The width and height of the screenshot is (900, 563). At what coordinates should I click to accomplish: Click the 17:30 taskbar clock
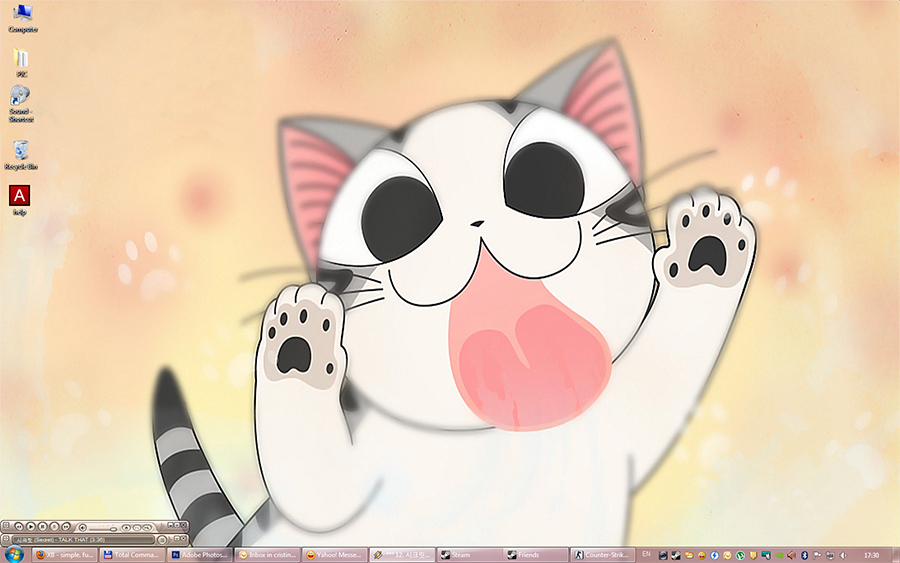872,555
